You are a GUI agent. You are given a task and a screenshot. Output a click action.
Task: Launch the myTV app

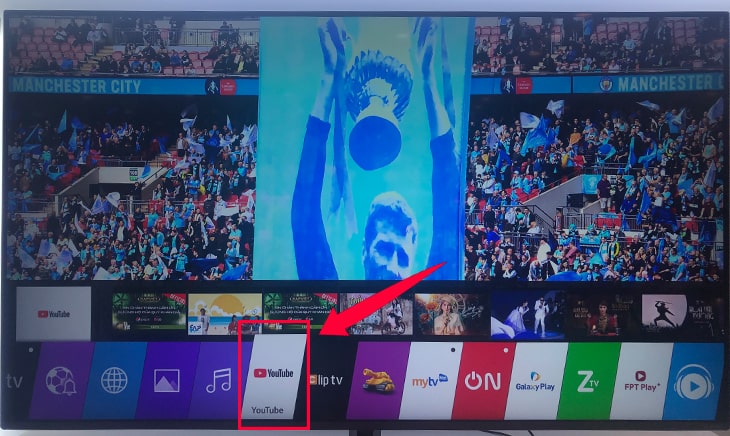pos(431,381)
